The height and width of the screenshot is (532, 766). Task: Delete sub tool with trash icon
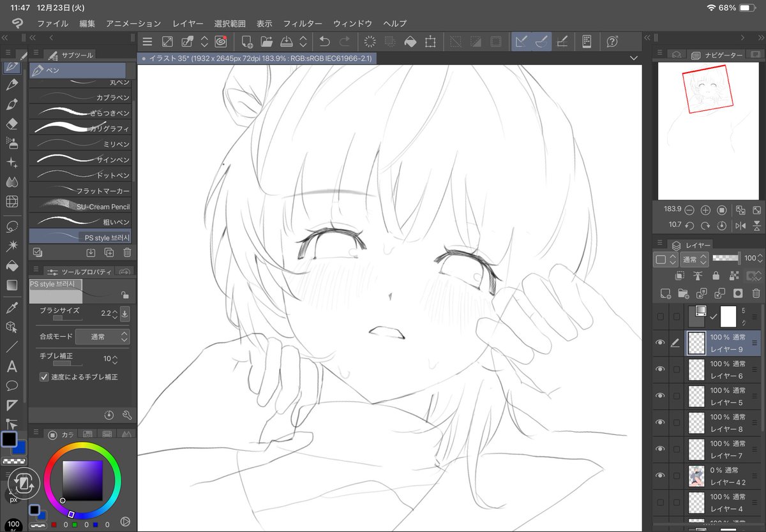pos(127,252)
